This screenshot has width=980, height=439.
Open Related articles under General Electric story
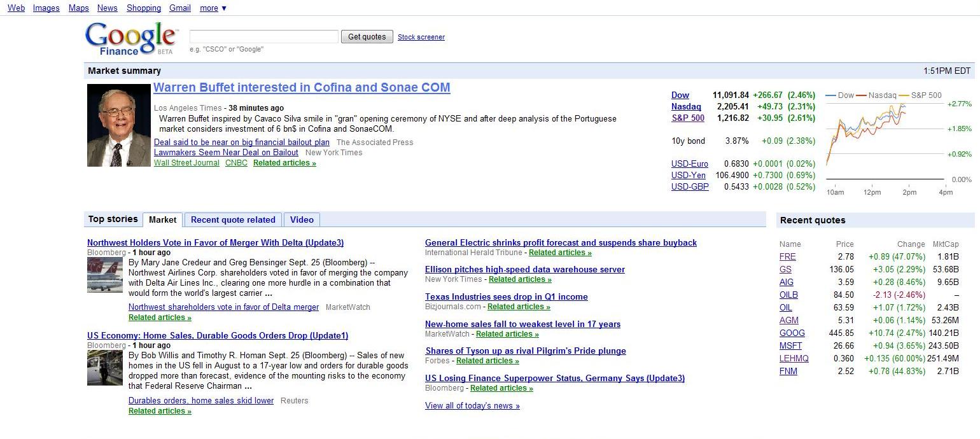pos(560,253)
